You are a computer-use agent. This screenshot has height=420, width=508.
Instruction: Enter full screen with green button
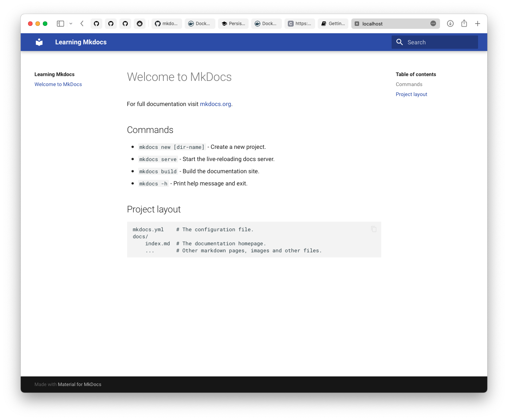coord(45,24)
